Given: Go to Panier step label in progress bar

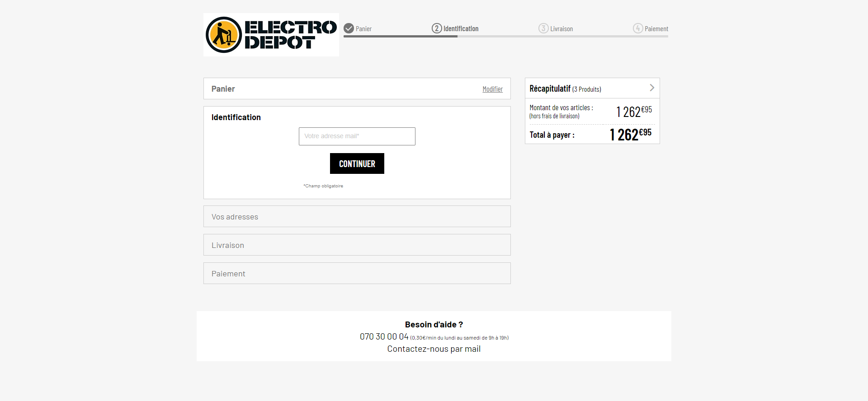Looking at the screenshot, I should [363, 29].
